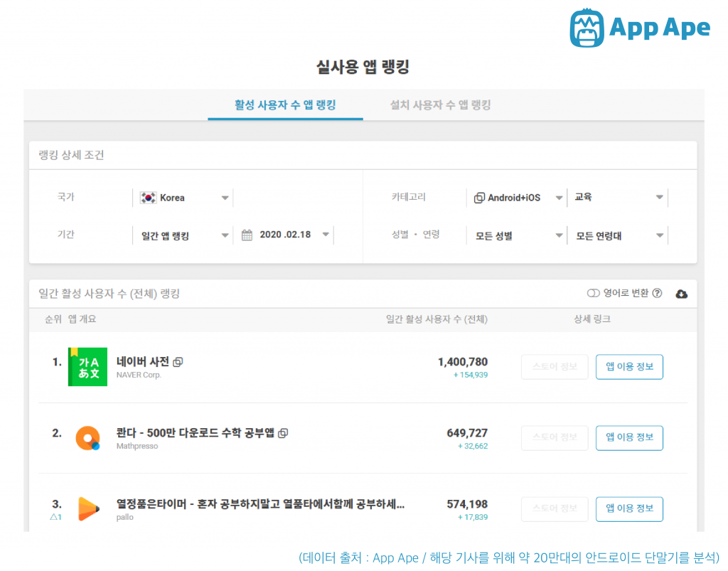
Task: Click the 649,727 user count
Action: (467, 432)
